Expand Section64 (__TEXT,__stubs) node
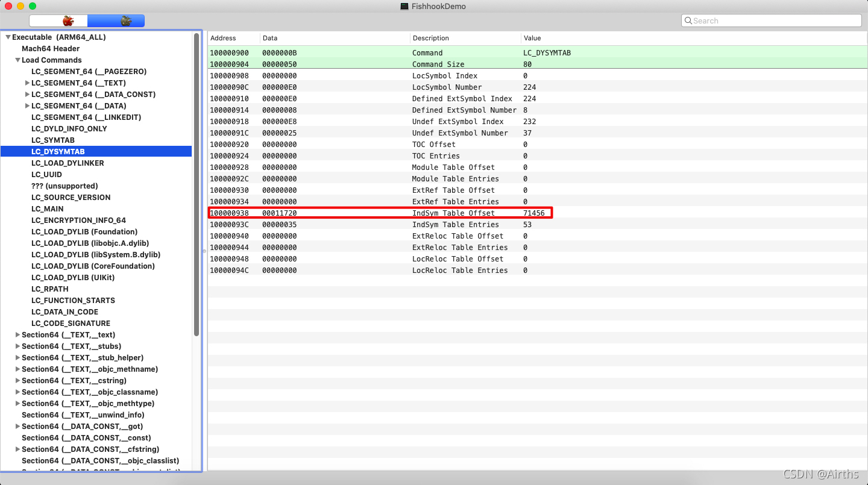The image size is (868, 485). [x=17, y=346]
